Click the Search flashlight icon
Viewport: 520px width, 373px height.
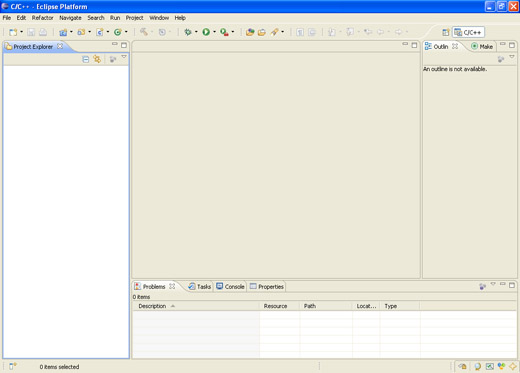(x=274, y=32)
